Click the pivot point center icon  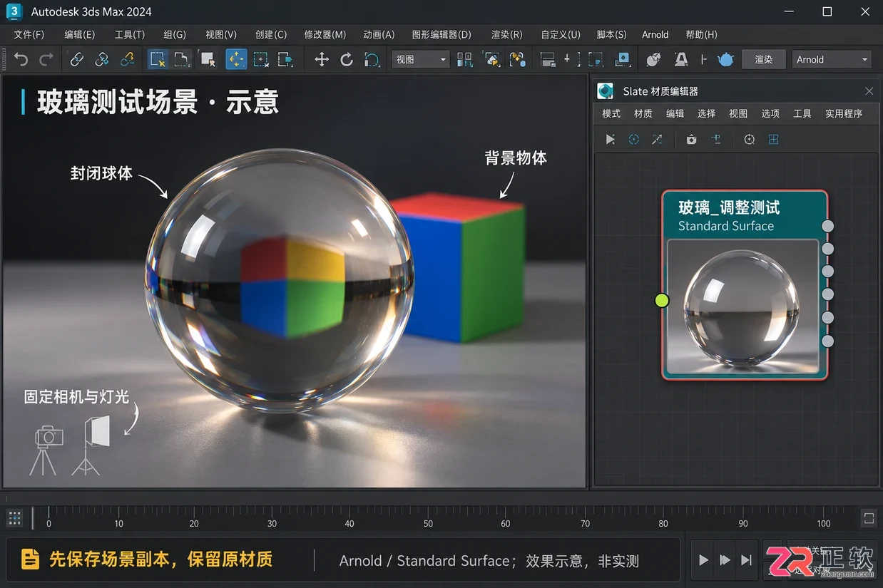(x=465, y=60)
